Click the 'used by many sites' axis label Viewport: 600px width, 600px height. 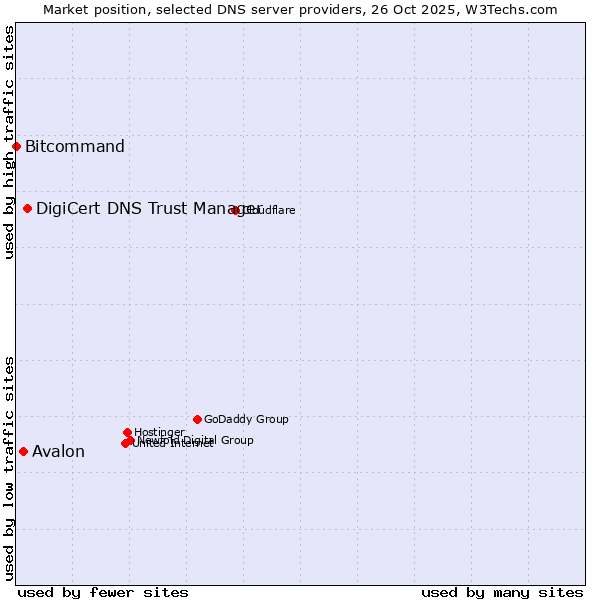[502, 593]
